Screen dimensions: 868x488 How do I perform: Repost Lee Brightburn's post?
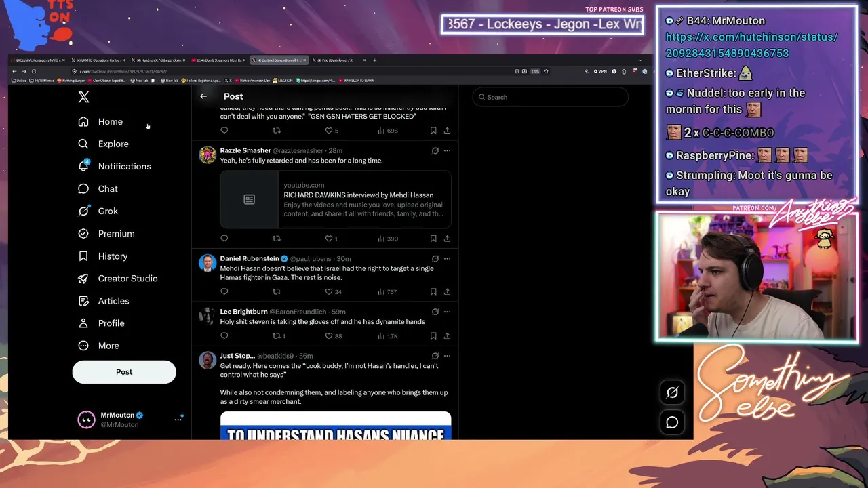coord(279,336)
